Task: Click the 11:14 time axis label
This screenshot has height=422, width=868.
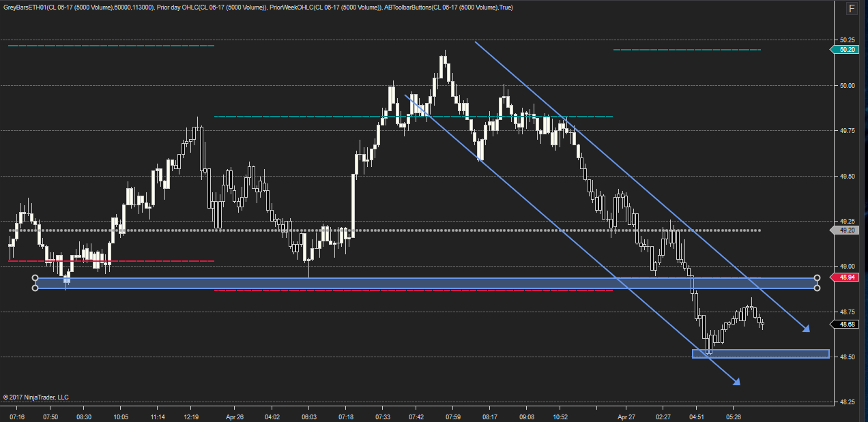Action: pos(158,416)
